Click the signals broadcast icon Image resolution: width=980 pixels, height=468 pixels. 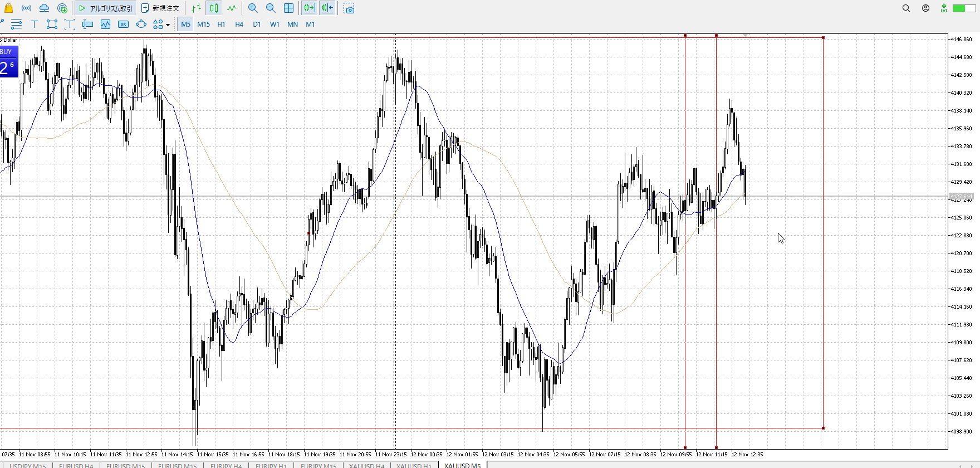[x=26, y=8]
